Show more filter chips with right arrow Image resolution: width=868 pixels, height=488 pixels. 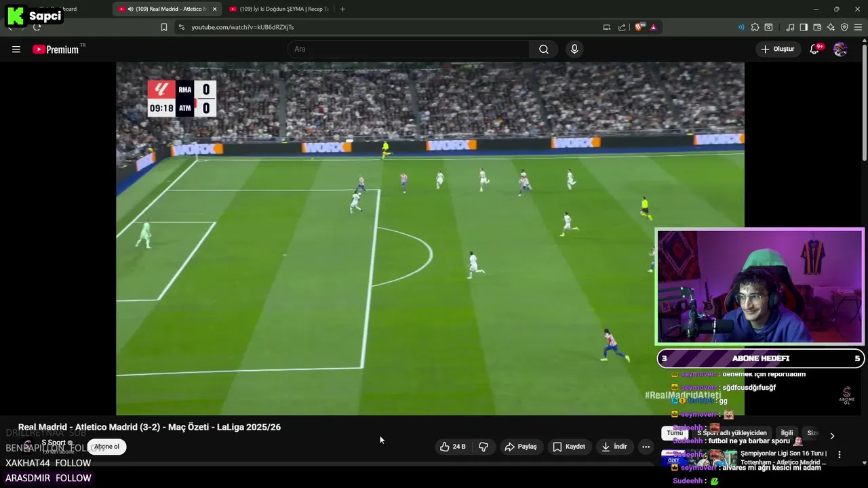click(x=832, y=436)
